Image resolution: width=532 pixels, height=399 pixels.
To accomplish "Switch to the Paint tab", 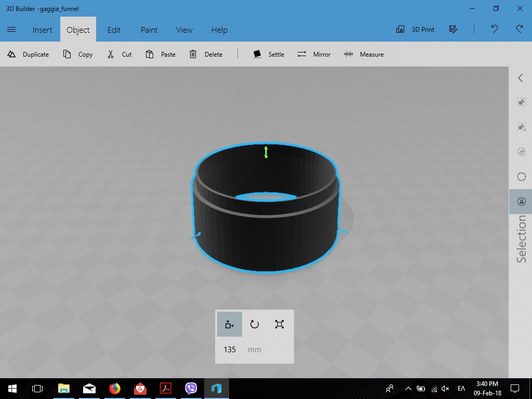I will 149,30.
